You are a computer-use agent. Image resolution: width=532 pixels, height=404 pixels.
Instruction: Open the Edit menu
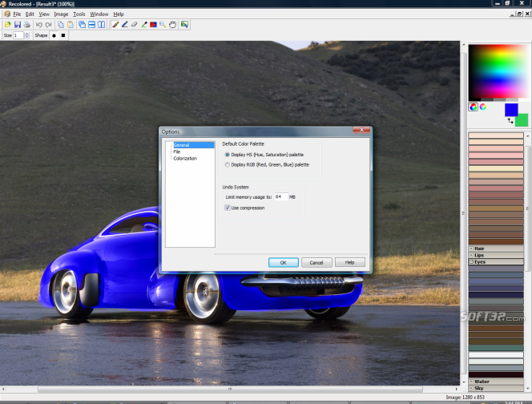click(x=30, y=14)
